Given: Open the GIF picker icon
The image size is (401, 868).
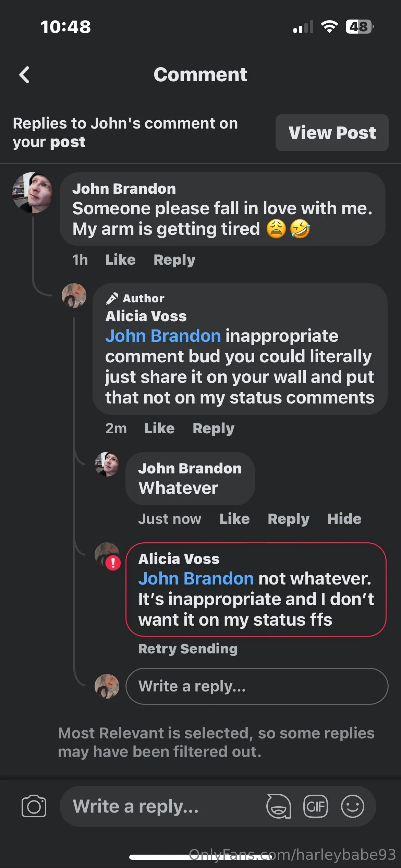Looking at the screenshot, I should coord(315,806).
